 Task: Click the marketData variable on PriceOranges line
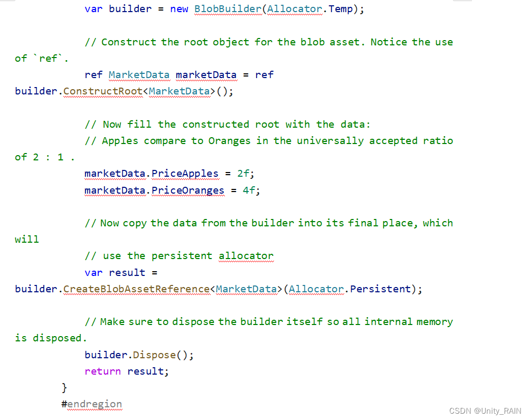(x=115, y=190)
